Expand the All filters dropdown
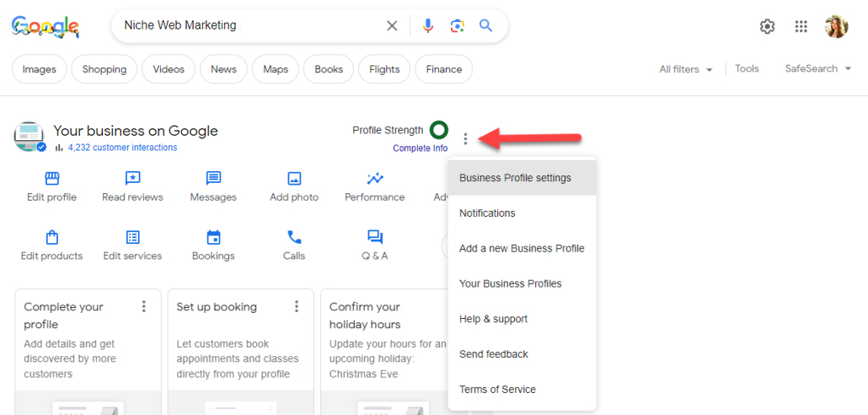 [686, 69]
